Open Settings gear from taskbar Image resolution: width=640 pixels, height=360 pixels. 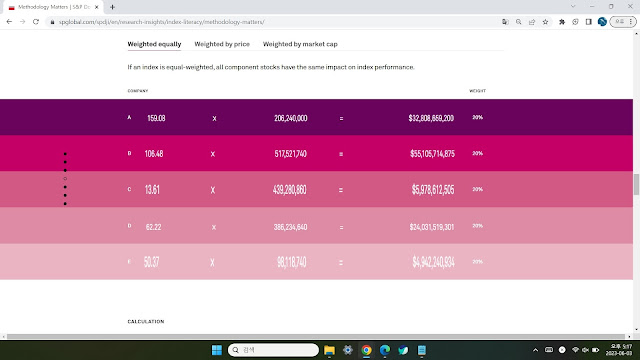coord(348,350)
